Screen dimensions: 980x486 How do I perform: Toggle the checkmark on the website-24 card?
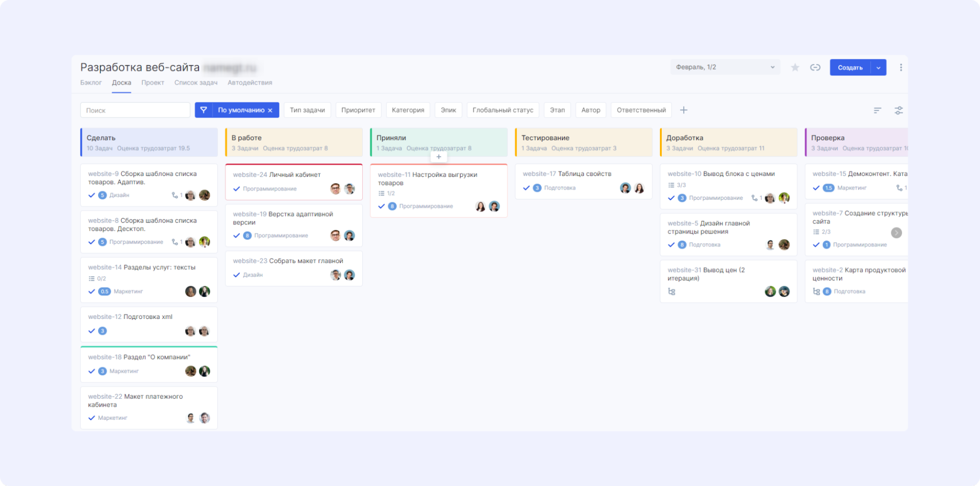[236, 189]
